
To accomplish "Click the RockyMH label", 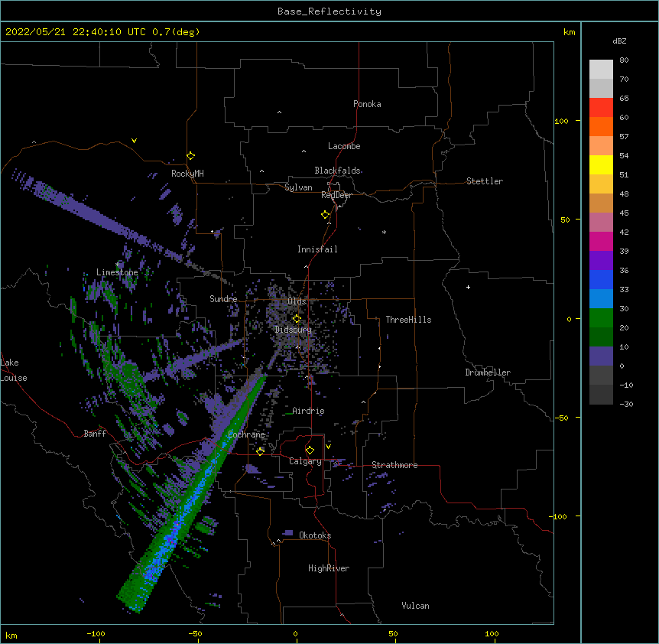I will click(x=187, y=174).
